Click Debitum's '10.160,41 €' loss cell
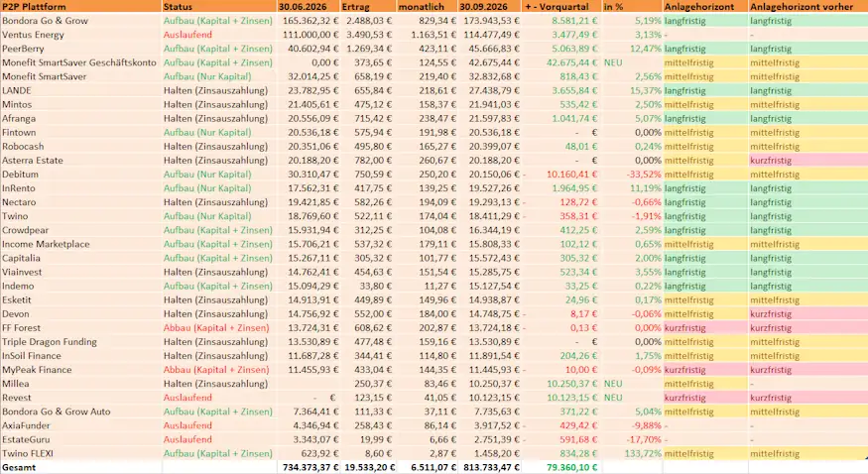 click(x=561, y=175)
